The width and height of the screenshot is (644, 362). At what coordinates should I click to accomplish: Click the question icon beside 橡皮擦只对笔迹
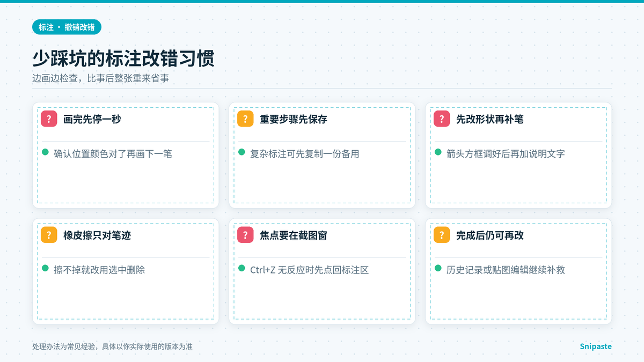(49, 235)
